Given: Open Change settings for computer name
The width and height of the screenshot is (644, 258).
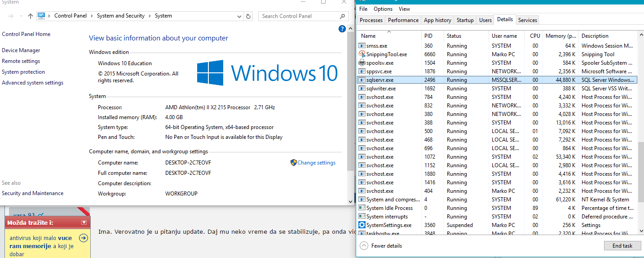Looking at the screenshot, I should point(316,163).
